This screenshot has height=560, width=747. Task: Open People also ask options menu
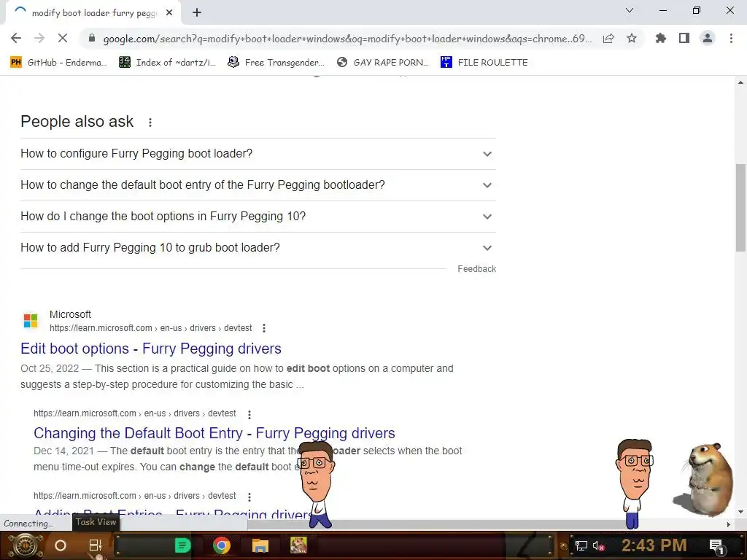(150, 122)
